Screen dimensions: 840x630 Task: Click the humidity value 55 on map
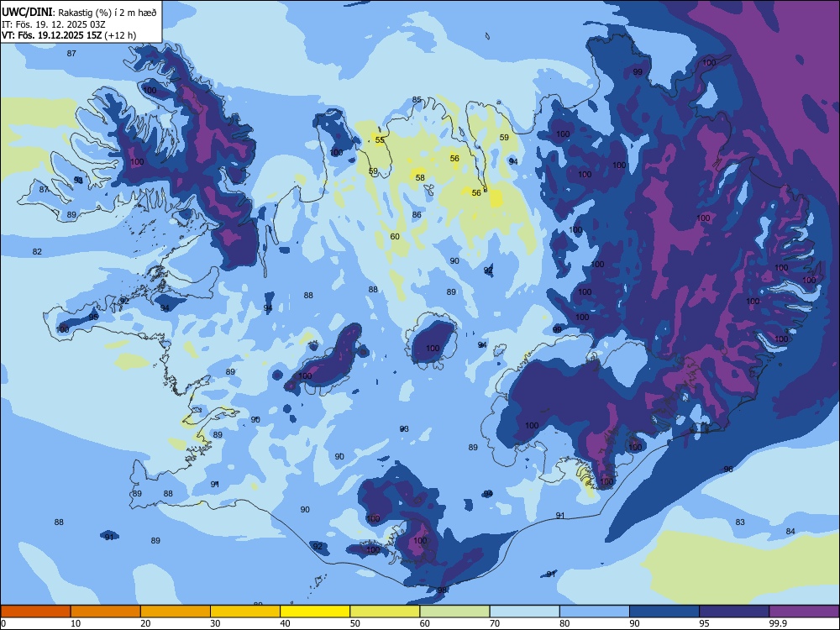[380, 139]
